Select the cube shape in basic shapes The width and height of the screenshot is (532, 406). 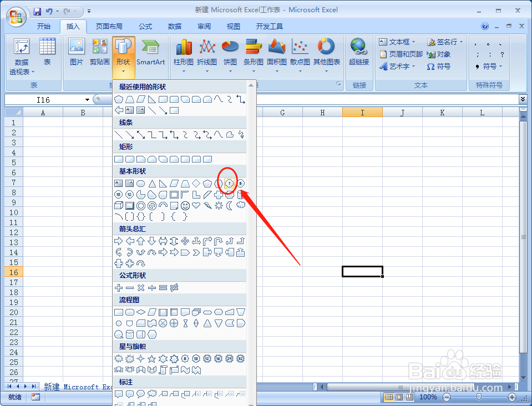tap(118, 206)
